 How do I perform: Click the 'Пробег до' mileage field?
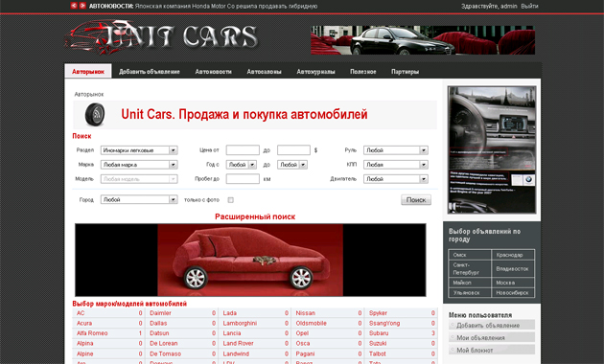click(x=243, y=179)
